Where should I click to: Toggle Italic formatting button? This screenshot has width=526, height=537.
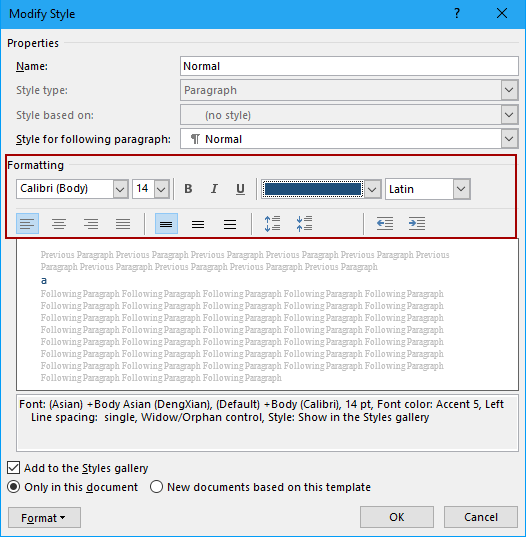click(214, 189)
